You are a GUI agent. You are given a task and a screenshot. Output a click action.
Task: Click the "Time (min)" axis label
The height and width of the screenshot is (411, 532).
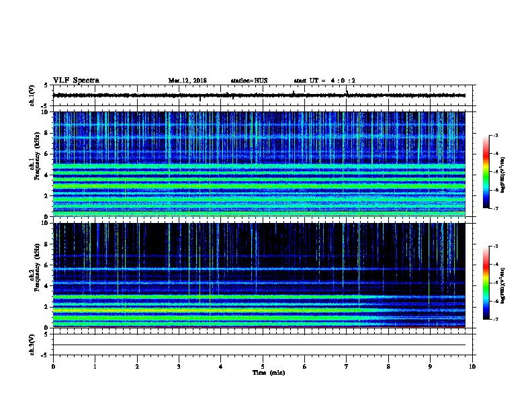[x=269, y=373]
